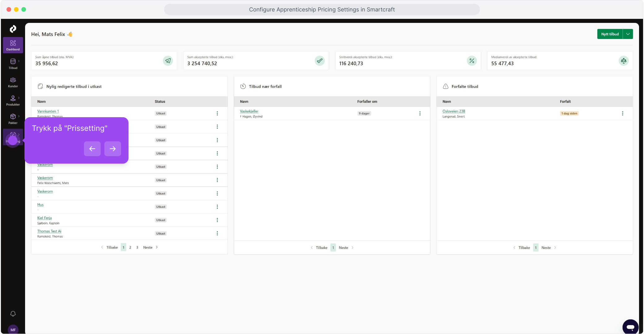644x334 pixels.
Task: Click the Nytt tilbud button
Action: coord(610,34)
